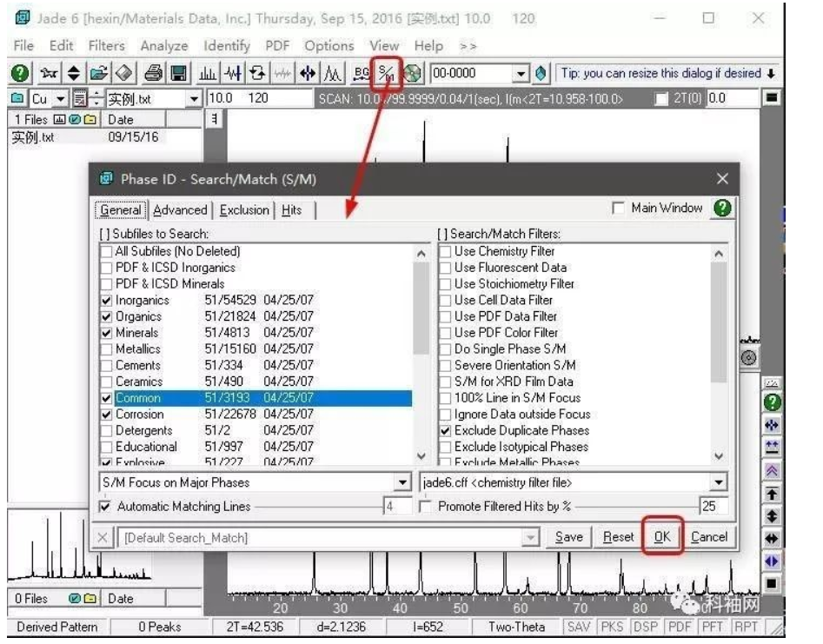Open the Hits tab
Screen dimensions: 823x644
pyautogui.click(x=292, y=210)
